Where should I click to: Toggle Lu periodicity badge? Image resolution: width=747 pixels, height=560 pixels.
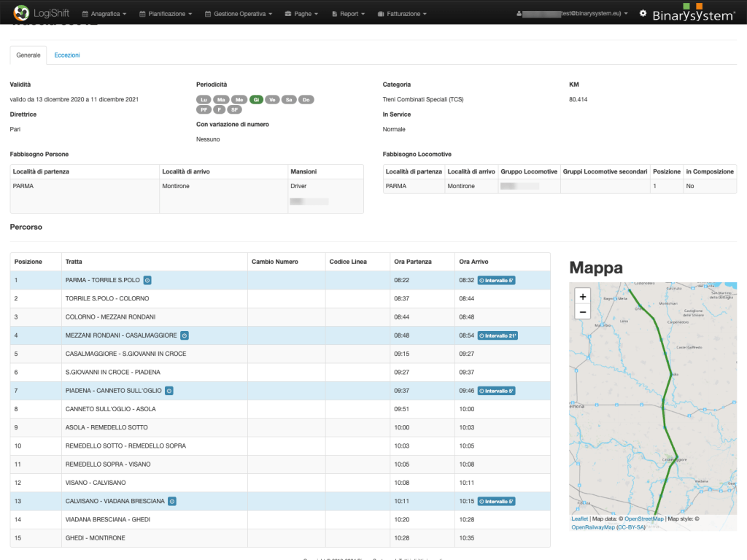[204, 99]
